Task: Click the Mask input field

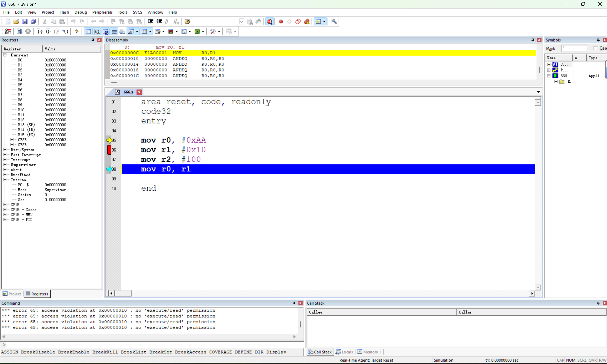Action: coord(574,48)
